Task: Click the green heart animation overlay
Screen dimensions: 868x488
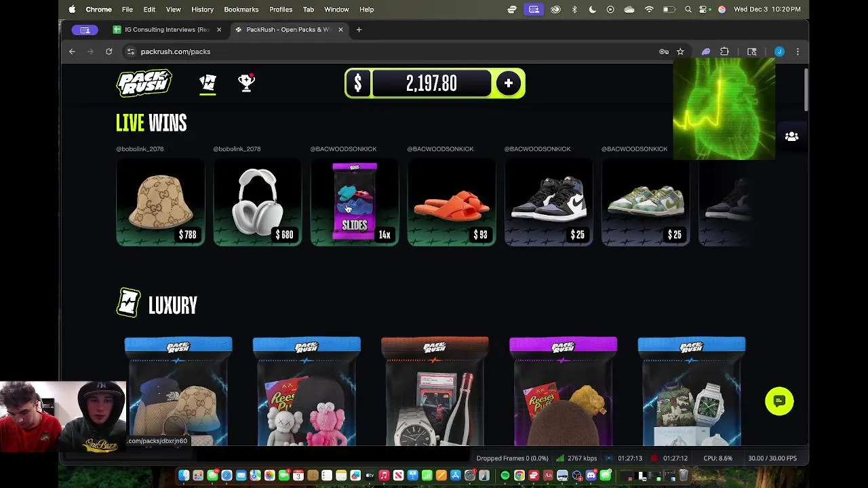Action: tap(724, 109)
